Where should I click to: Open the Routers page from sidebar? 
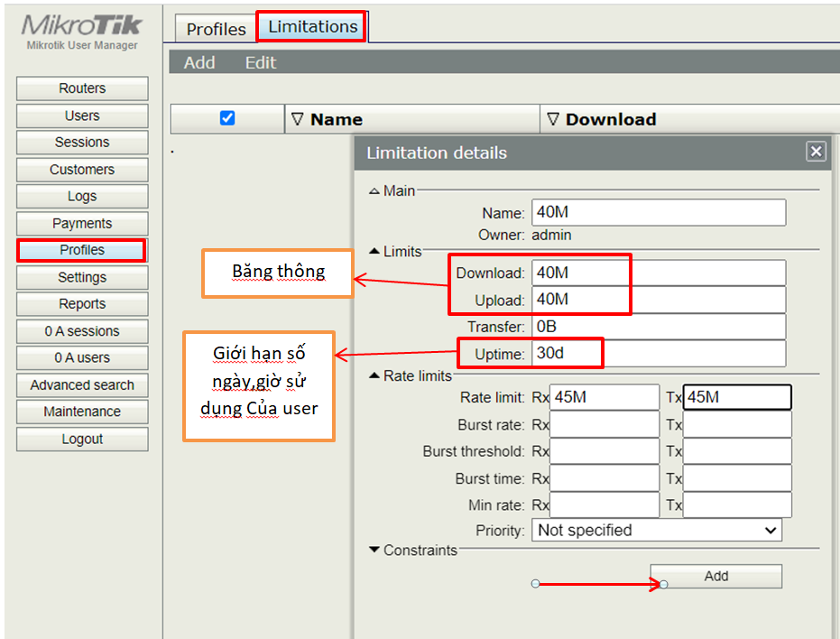pos(82,88)
